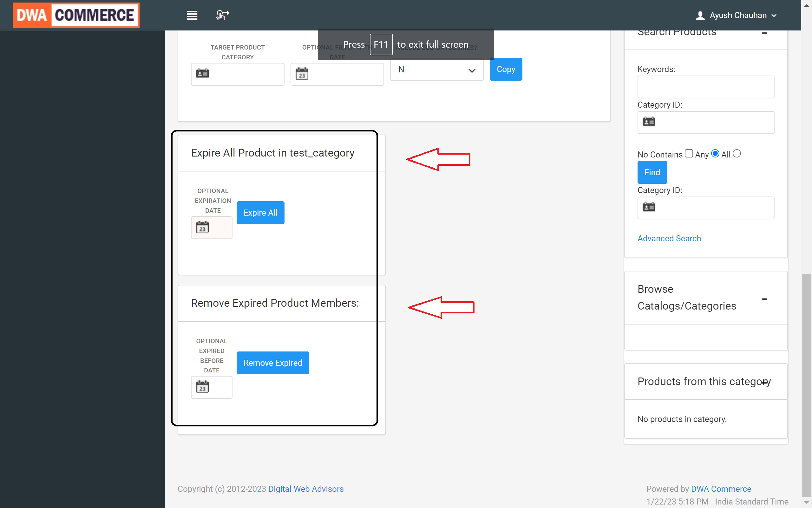Click into Optional Filter date field
This screenshot has width=812, height=508.
tap(337, 74)
